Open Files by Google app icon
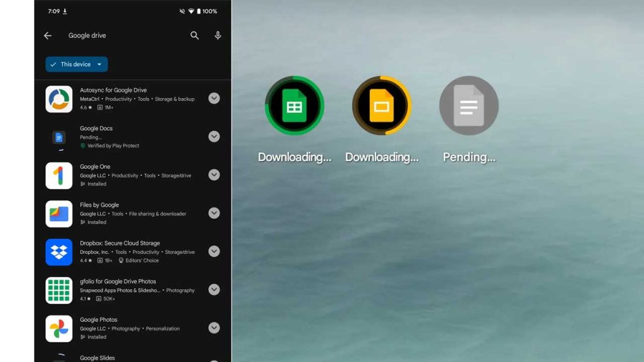Image resolution: width=644 pixels, height=362 pixels. click(58, 214)
